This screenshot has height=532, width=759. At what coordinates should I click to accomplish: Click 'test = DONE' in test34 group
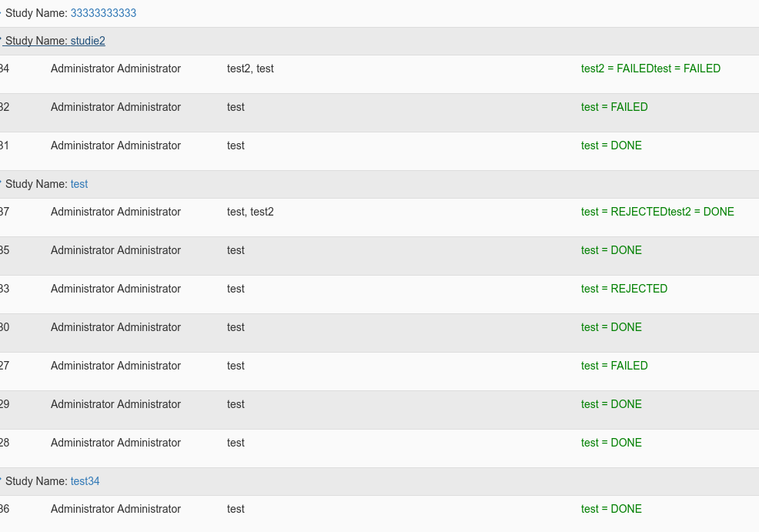pyautogui.click(x=611, y=509)
